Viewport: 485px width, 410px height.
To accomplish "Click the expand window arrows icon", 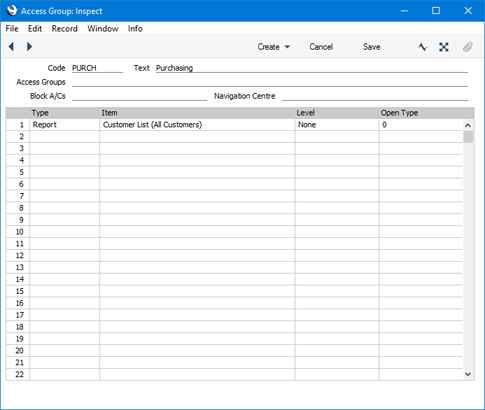I will point(444,47).
